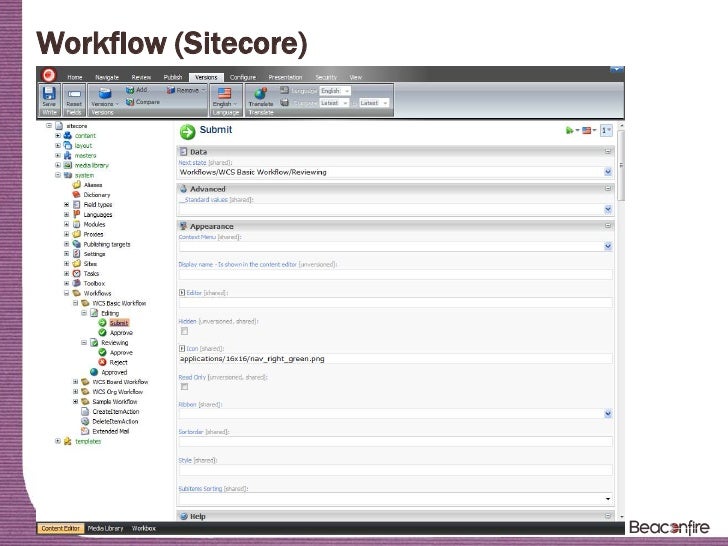This screenshot has height=546, width=728.
Task: Click the Remove version icon
Action: pos(170,90)
